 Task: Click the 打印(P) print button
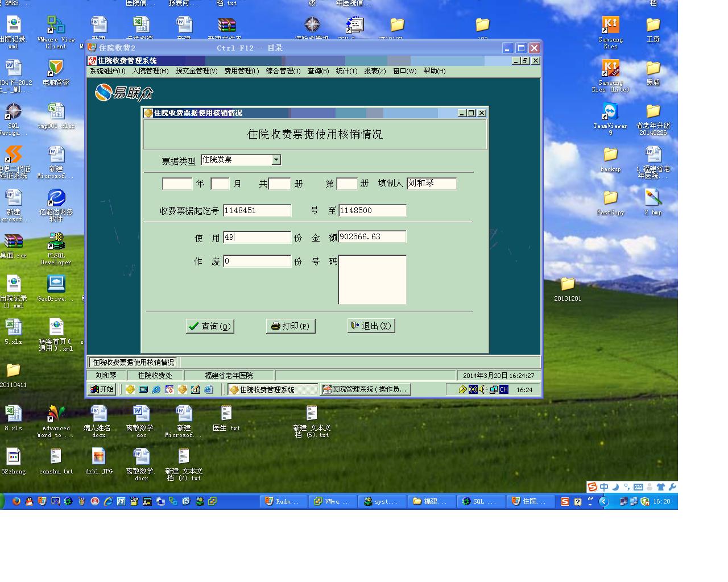click(291, 326)
